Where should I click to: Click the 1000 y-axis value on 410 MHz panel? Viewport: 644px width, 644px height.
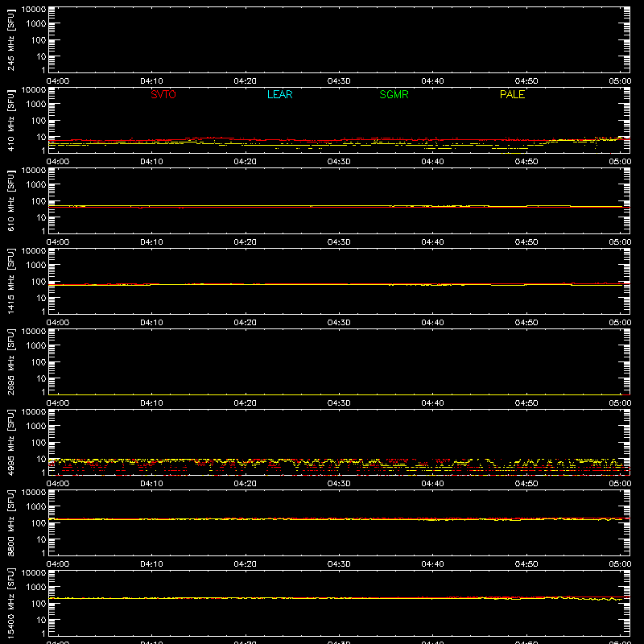(x=36, y=105)
